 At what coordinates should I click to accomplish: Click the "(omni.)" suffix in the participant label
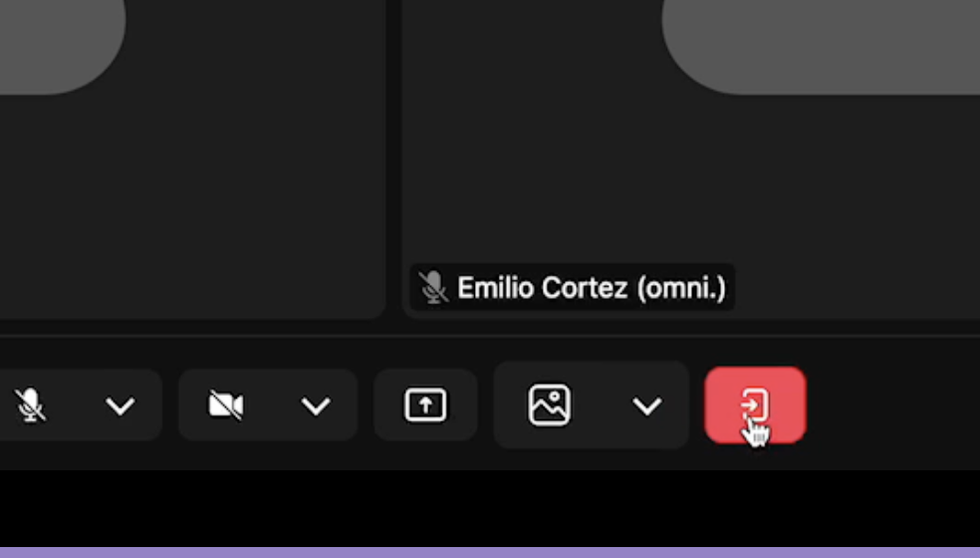pos(681,288)
